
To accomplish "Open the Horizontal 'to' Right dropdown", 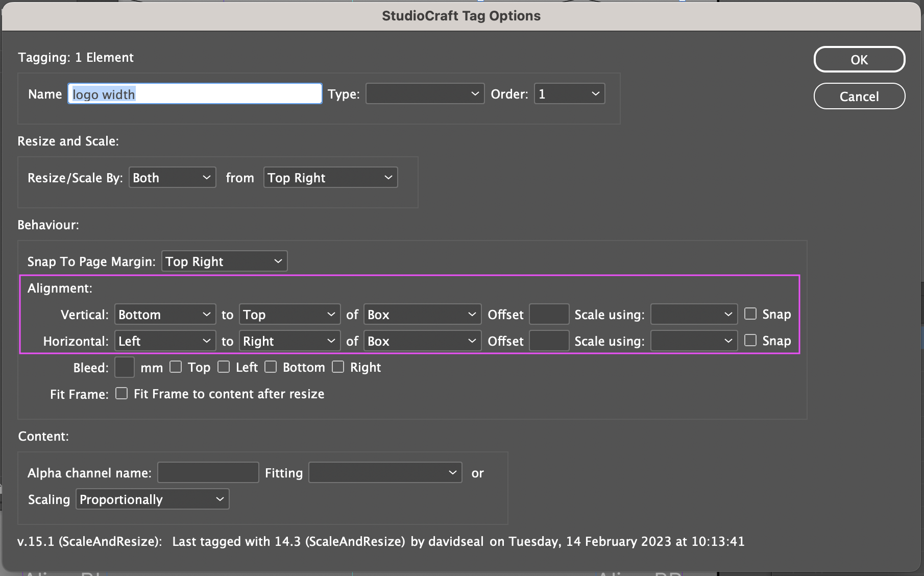I will click(289, 341).
